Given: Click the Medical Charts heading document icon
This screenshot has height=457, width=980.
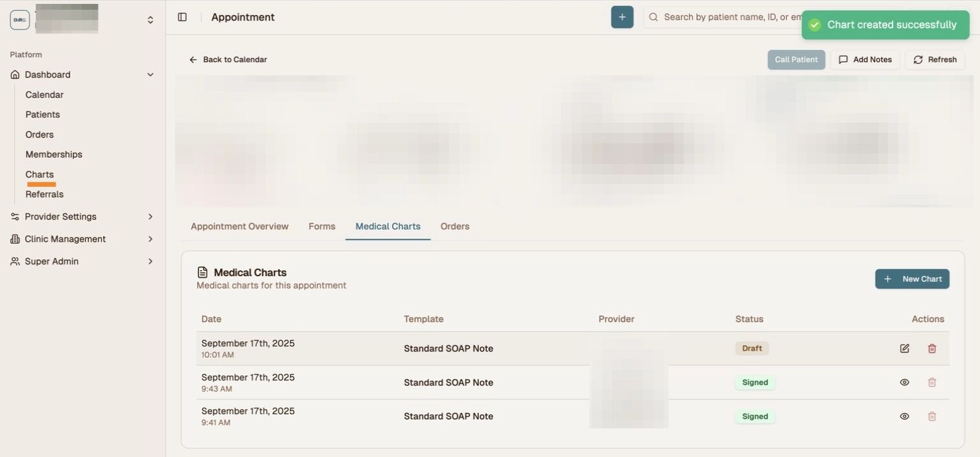Looking at the screenshot, I should point(202,272).
